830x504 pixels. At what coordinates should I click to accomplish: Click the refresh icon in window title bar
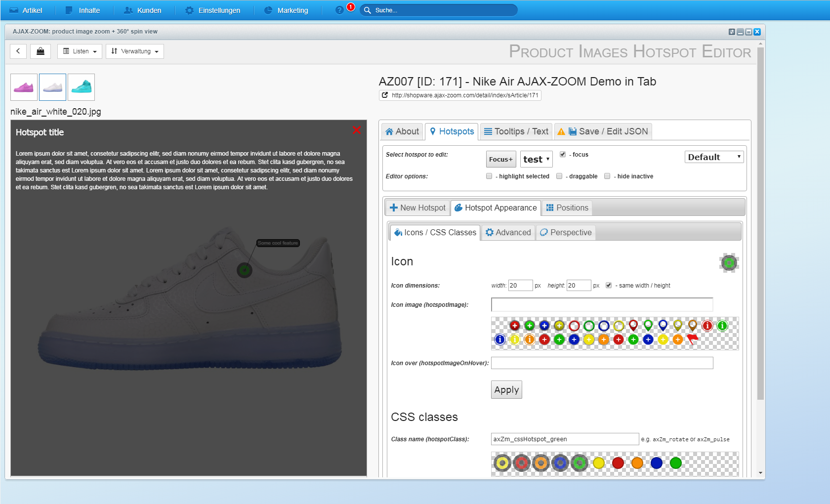coord(732,32)
